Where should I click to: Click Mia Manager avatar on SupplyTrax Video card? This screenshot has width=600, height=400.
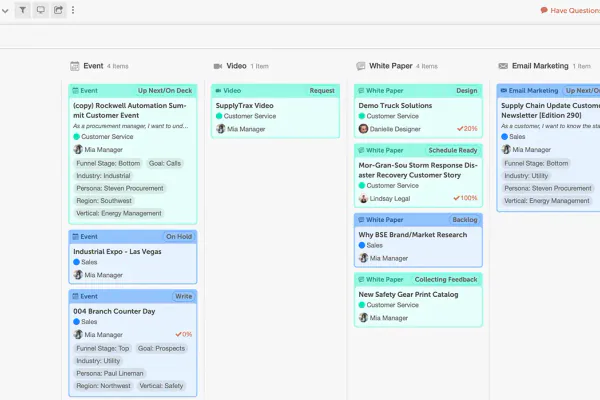coord(220,129)
